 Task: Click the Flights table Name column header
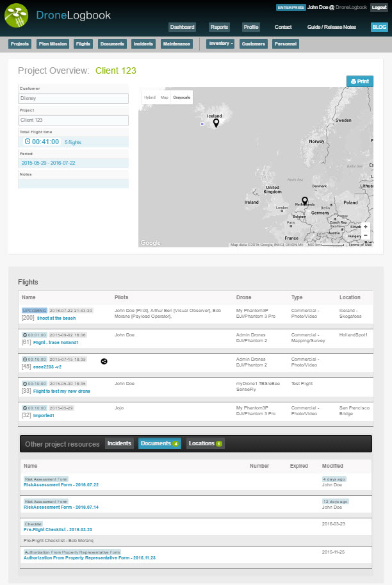click(x=29, y=297)
